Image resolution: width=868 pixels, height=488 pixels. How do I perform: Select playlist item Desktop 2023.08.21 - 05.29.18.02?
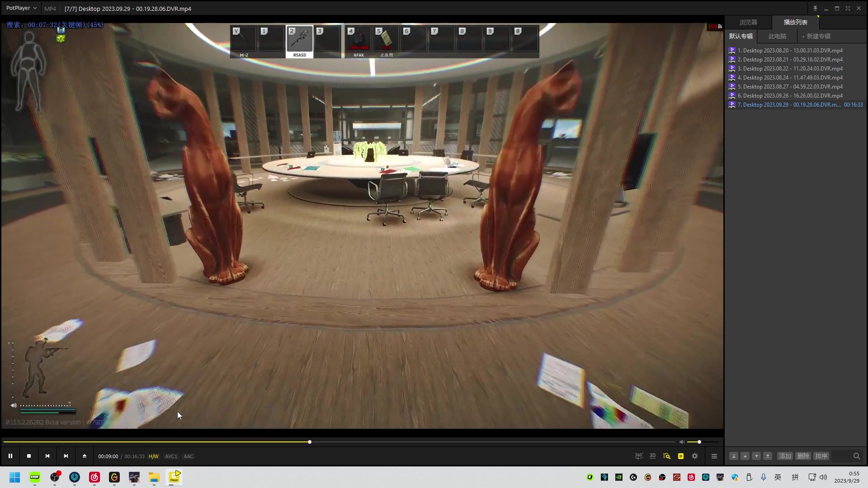(x=796, y=60)
